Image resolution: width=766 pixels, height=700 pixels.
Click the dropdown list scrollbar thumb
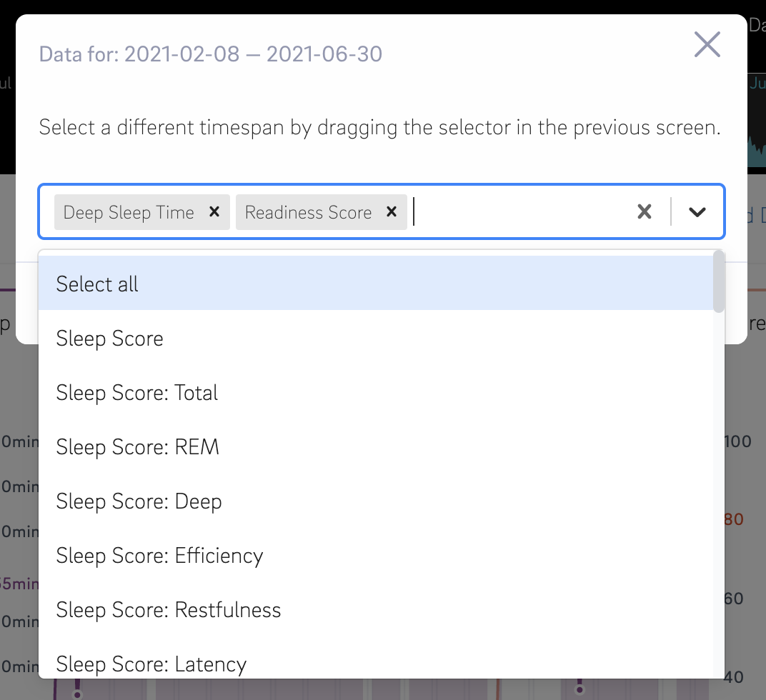pos(718,281)
